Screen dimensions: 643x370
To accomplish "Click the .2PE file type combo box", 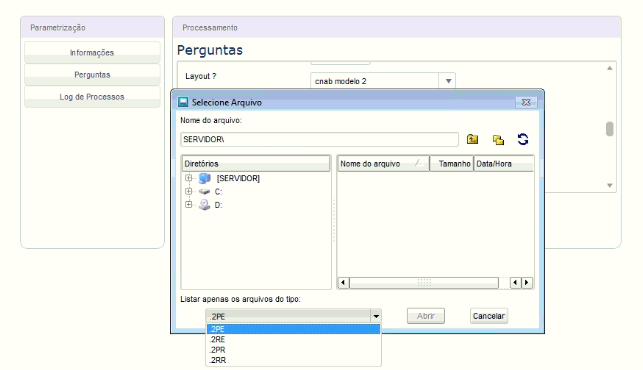I will 293,316.
